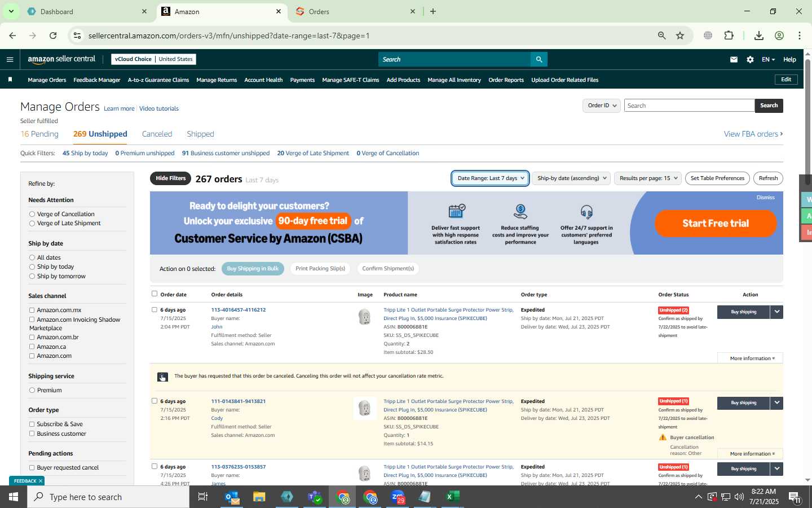The image size is (812, 508).
Task: Click Set Table Preferences button
Action: click(717, 178)
